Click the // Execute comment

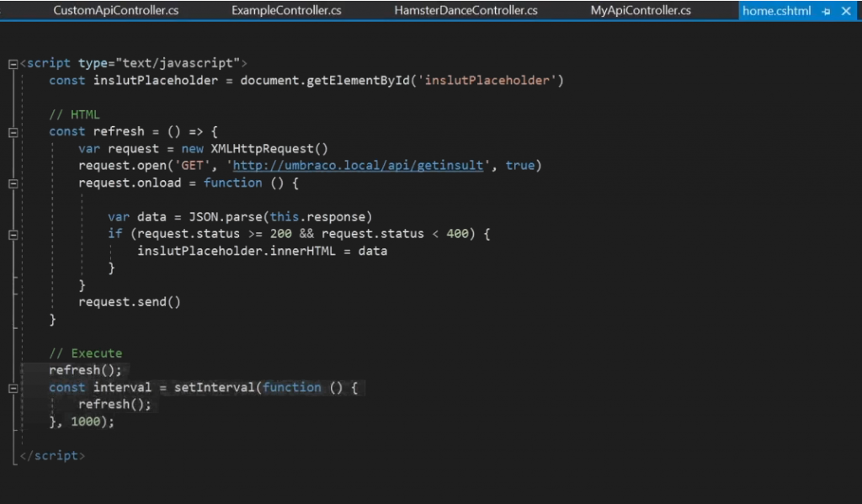[x=85, y=353]
